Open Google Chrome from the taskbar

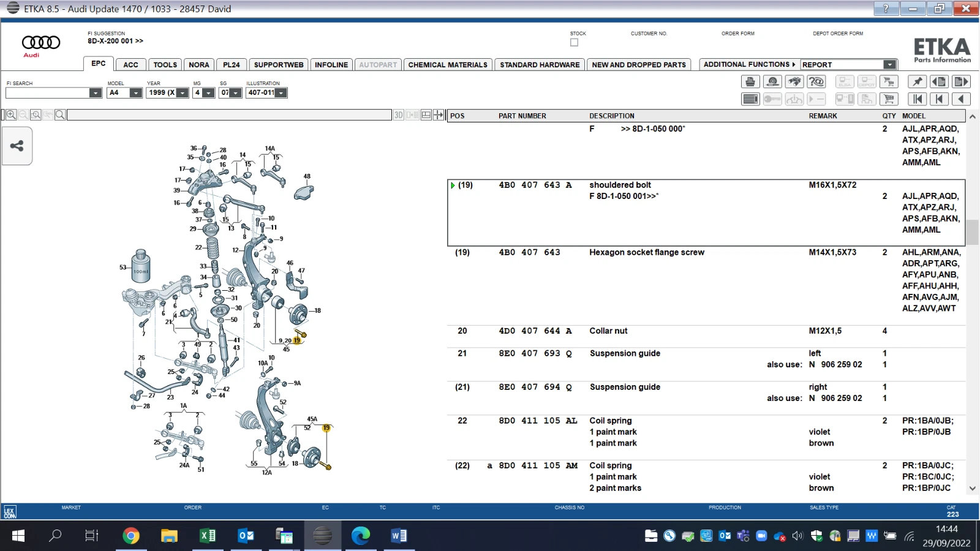(130, 536)
